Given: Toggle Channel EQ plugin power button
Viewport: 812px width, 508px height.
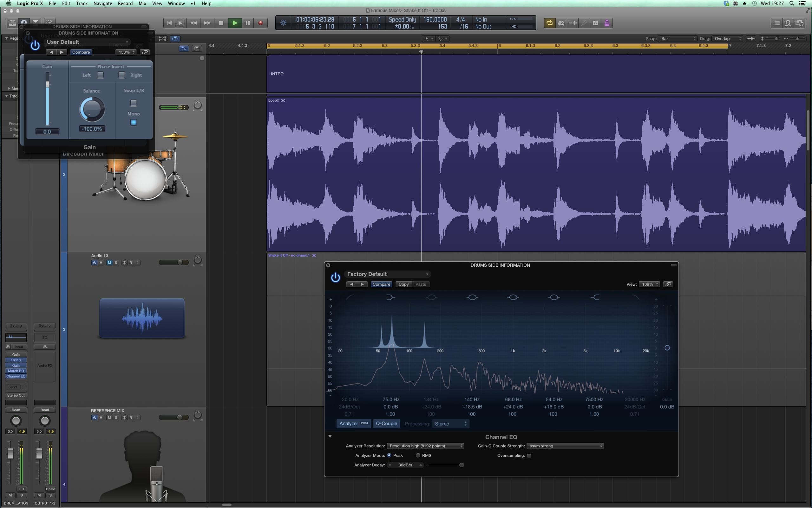Looking at the screenshot, I should click(x=335, y=277).
